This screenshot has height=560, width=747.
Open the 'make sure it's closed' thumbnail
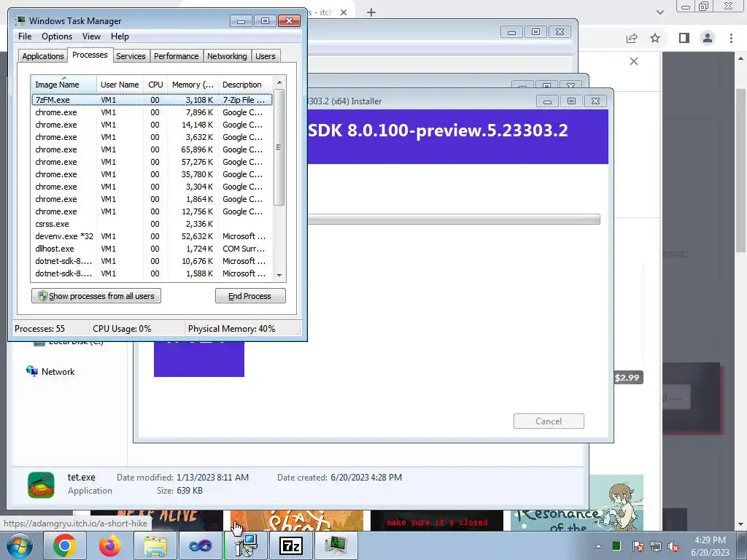437,521
